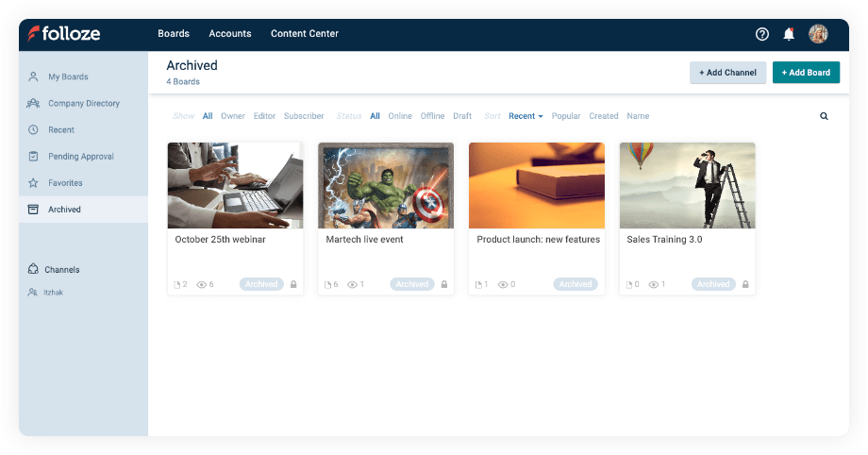
Task: Click views eye icon on Martech live event
Action: point(352,284)
